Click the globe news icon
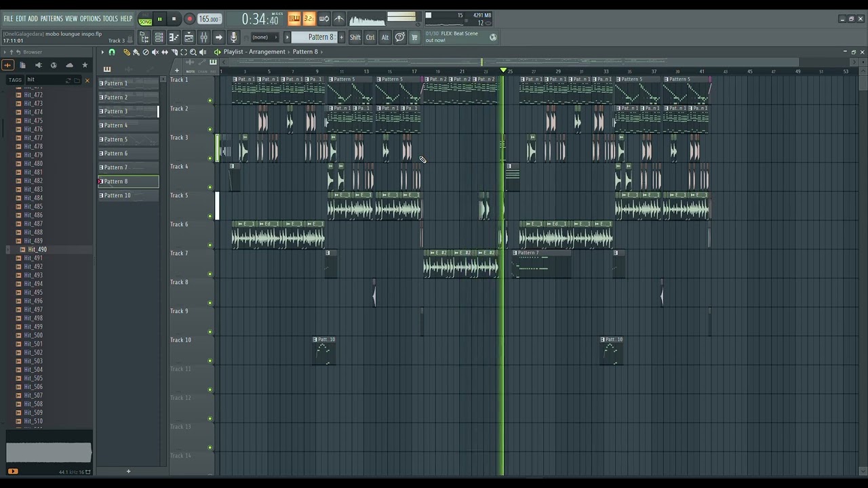This screenshot has height=488, width=868. click(493, 37)
